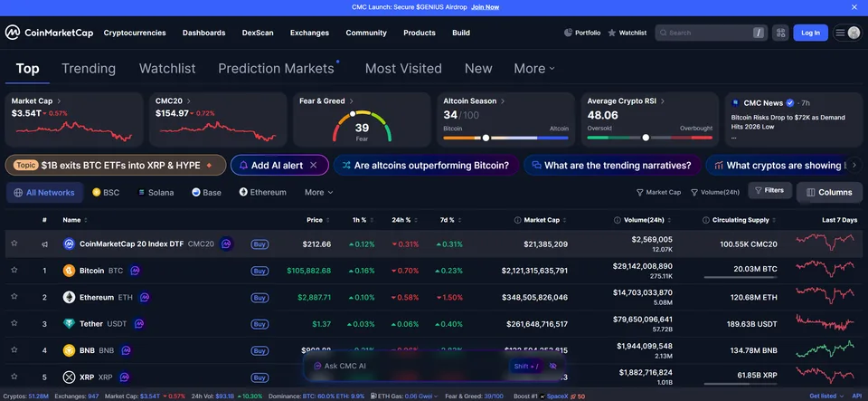Focus the Search input field
Viewport: 868px width, 401px height.
tap(711, 33)
